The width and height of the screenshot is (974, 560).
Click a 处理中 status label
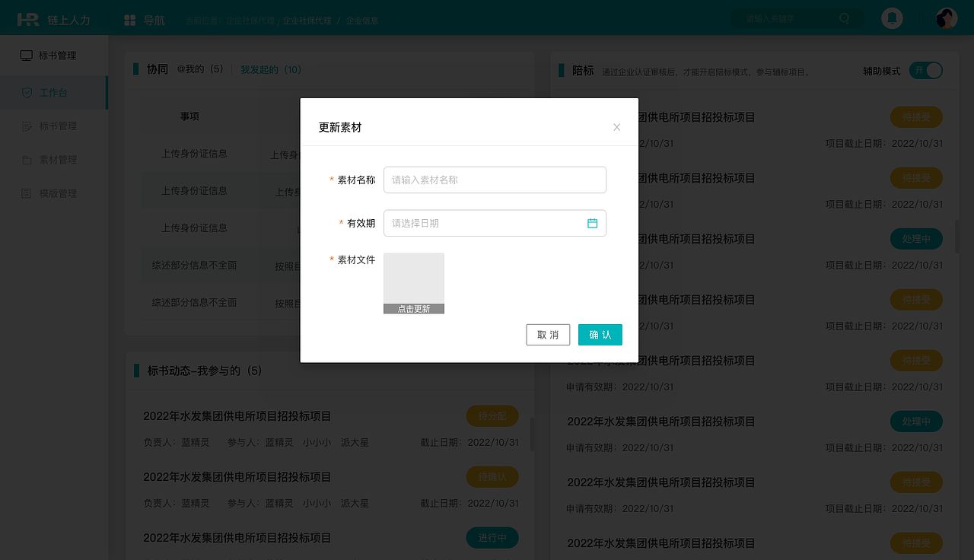916,238
